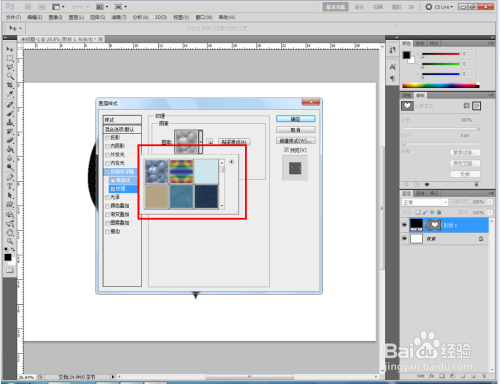Enable the 投影 (Drop Shadow) checkbox
The height and width of the screenshot is (384, 500).
(107, 138)
